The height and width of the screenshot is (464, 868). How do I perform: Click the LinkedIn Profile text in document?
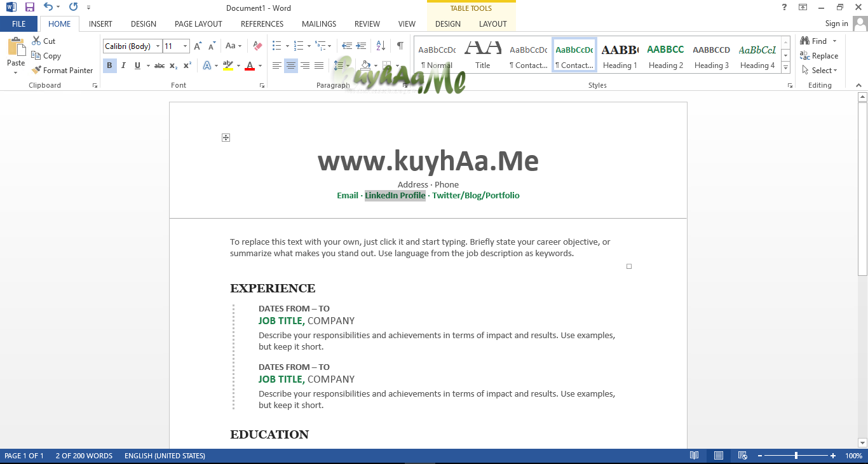click(395, 196)
